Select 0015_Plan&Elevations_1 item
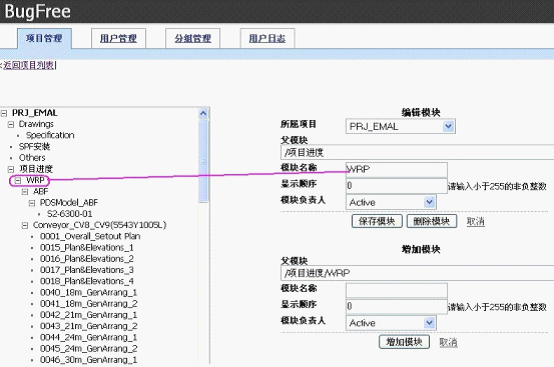Viewport: 554px width, 367px height. tap(87, 248)
